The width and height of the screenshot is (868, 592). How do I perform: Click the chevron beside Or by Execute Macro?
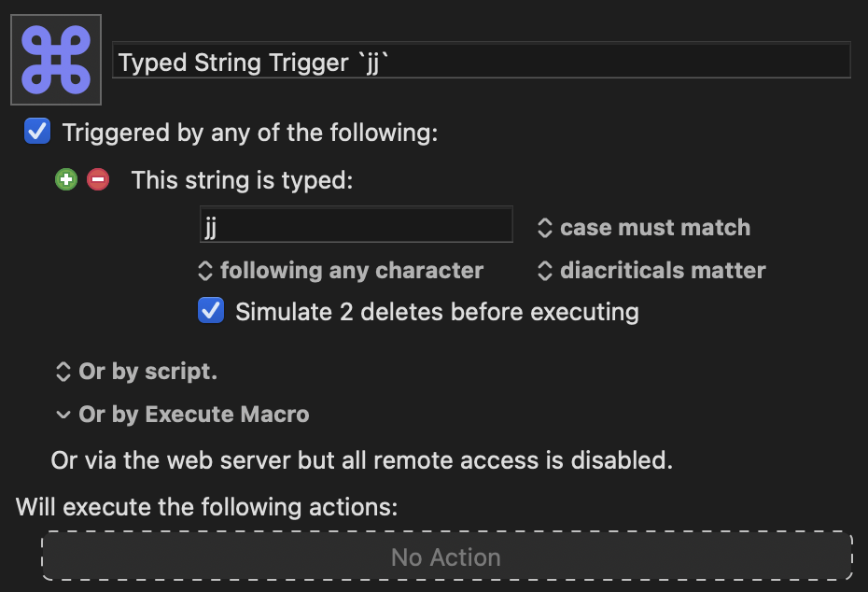pyautogui.click(x=63, y=415)
